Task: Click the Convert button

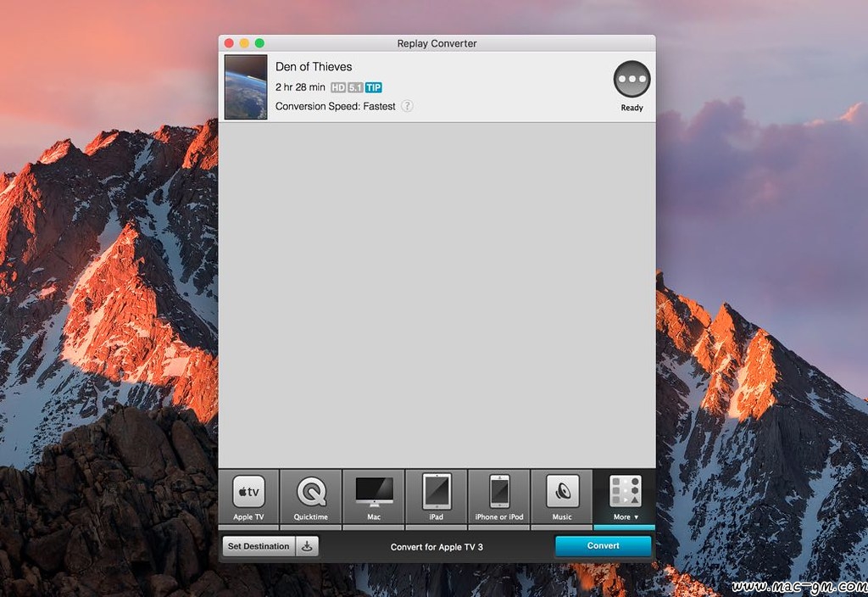Action: pyautogui.click(x=604, y=546)
